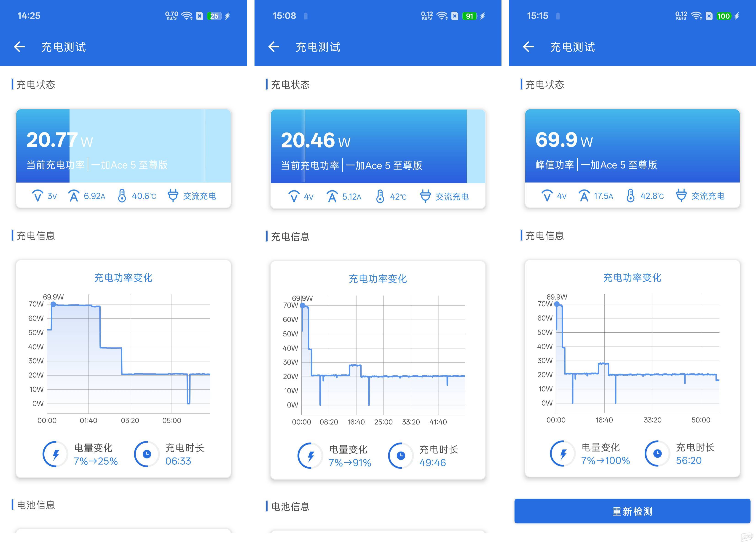756x544 pixels.
Task: Tap the 重新检测 button
Action: click(x=632, y=511)
